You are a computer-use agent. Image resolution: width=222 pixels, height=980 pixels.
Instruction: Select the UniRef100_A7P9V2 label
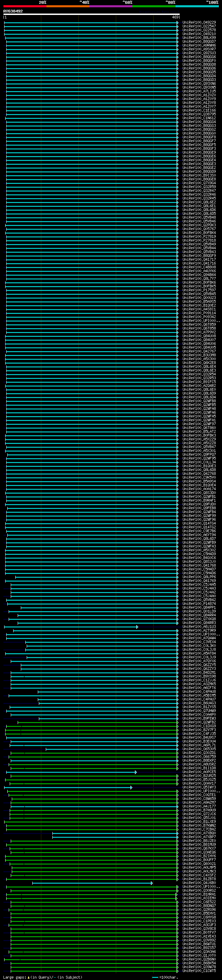click(x=199, y=332)
